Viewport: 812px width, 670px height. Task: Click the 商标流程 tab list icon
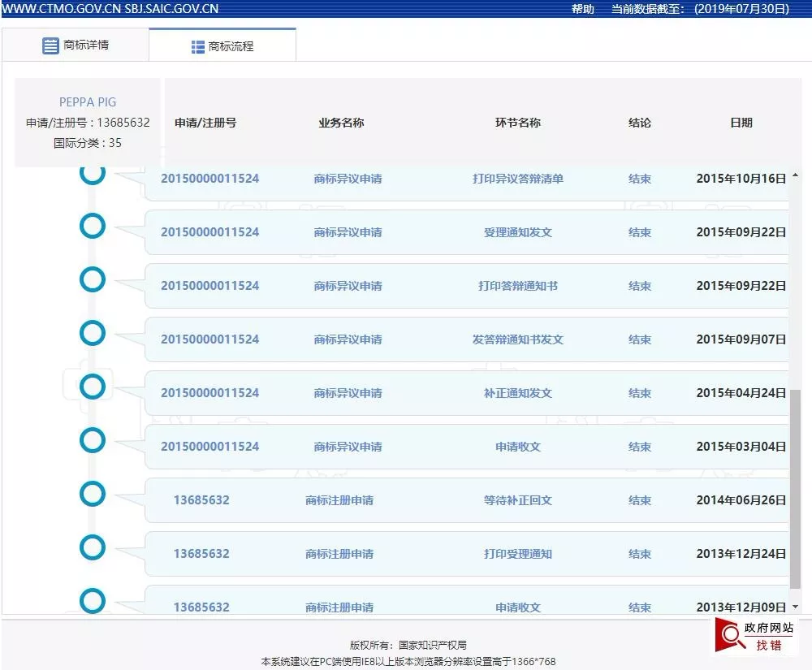198,47
